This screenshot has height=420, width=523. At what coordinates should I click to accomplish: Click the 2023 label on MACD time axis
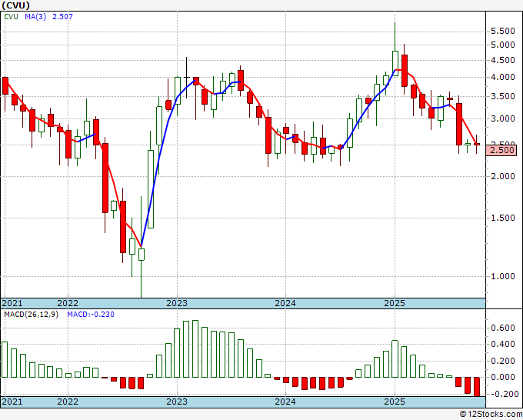pos(177,402)
